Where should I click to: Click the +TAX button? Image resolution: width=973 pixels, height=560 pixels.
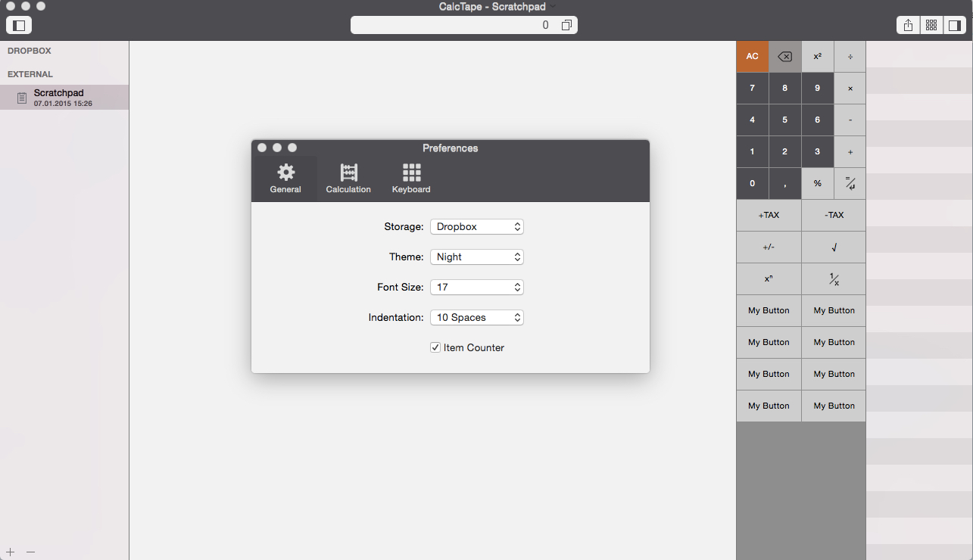click(x=769, y=215)
